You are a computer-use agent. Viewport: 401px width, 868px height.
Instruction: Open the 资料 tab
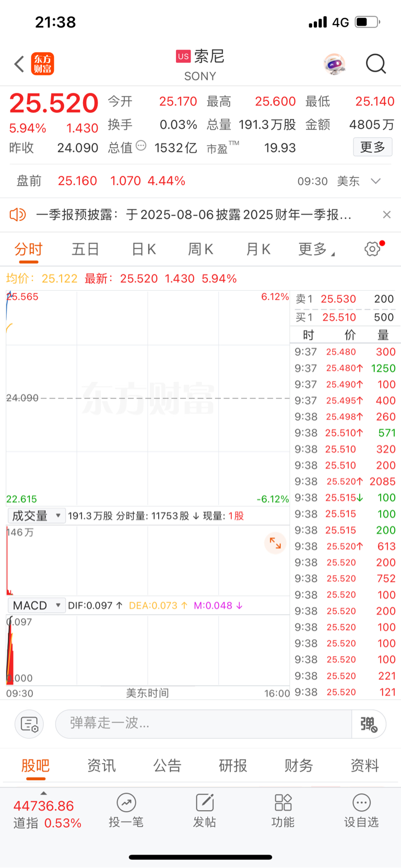[364, 766]
